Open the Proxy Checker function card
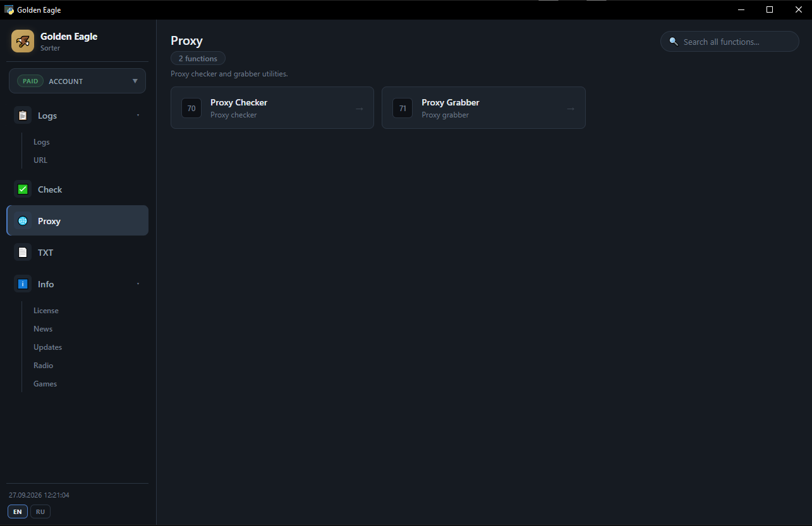This screenshot has width=812, height=526. tap(272, 108)
